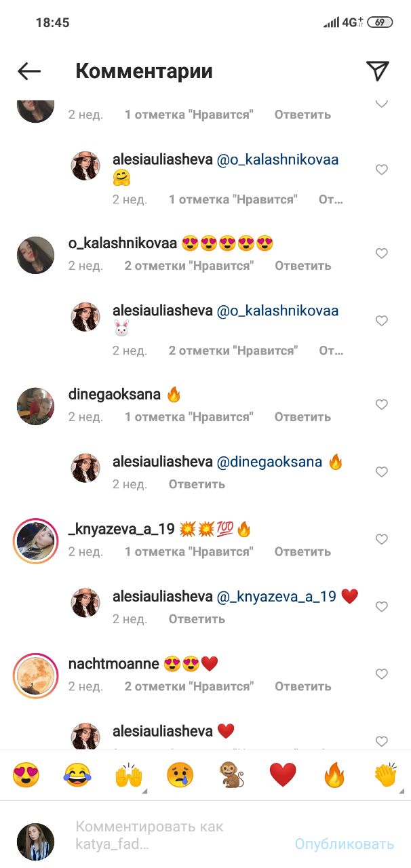Insert the red heart emoji

(283, 774)
